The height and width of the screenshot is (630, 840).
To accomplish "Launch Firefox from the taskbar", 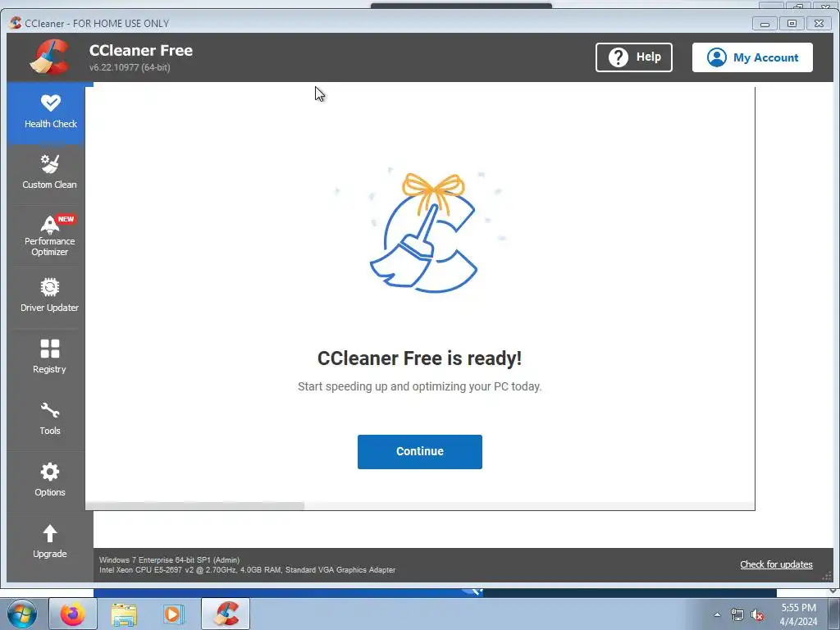I will [73, 614].
